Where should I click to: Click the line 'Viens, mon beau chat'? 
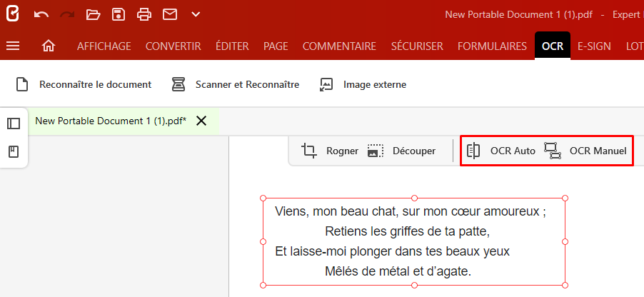(411, 211)
